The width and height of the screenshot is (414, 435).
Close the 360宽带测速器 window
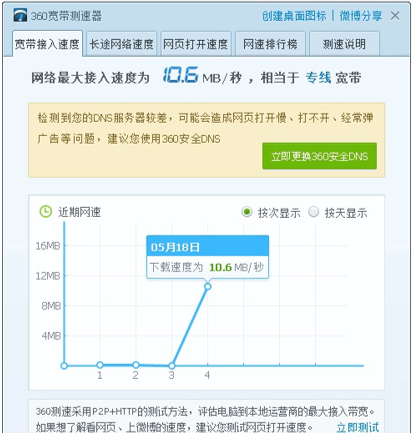(395, 16)
